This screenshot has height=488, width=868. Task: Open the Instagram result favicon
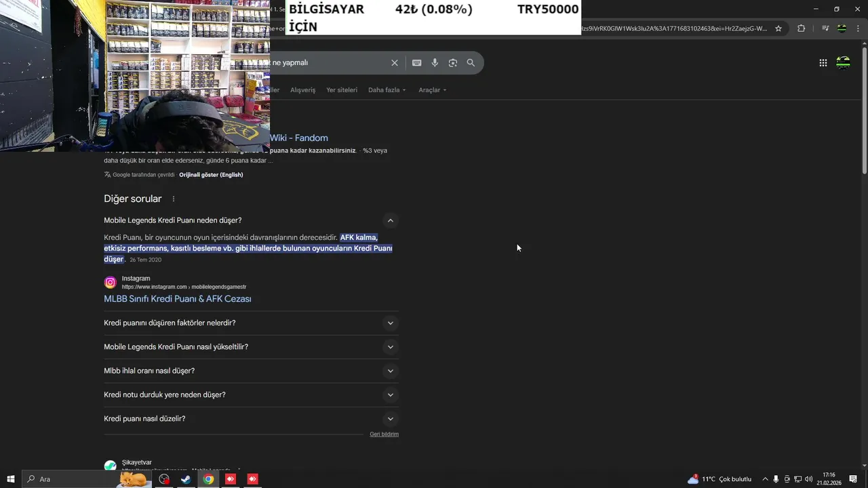pyautogui.click(x=110, y=283)
